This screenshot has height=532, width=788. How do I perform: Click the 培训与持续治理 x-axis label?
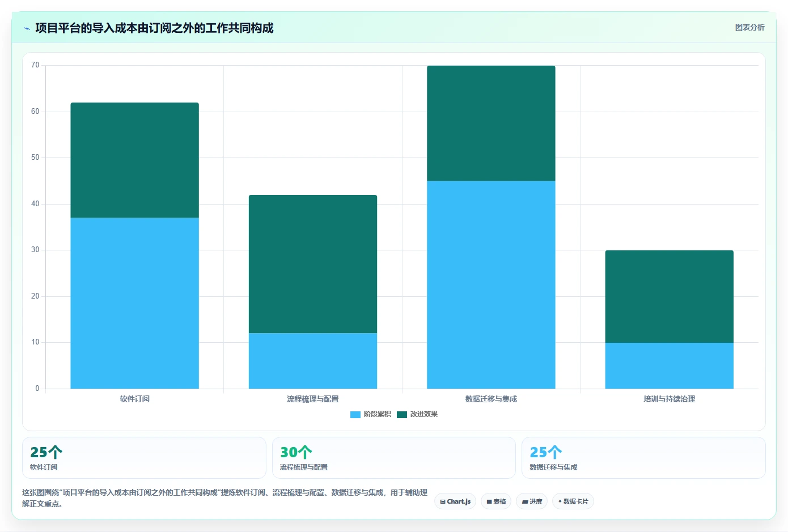pos(670,399)
